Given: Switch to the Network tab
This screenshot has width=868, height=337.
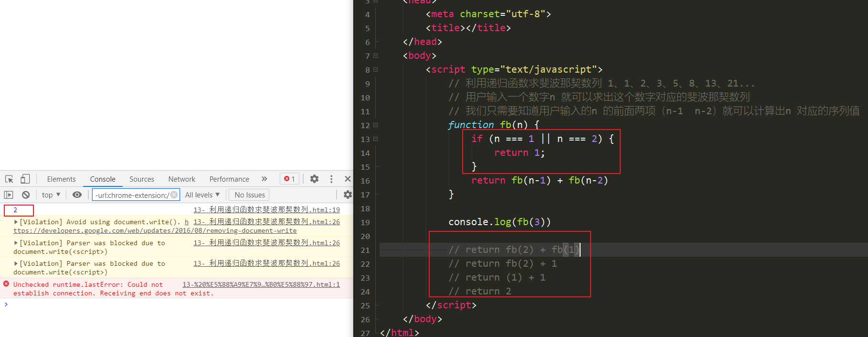Looking at the screenshot, I should pos(182,179).
